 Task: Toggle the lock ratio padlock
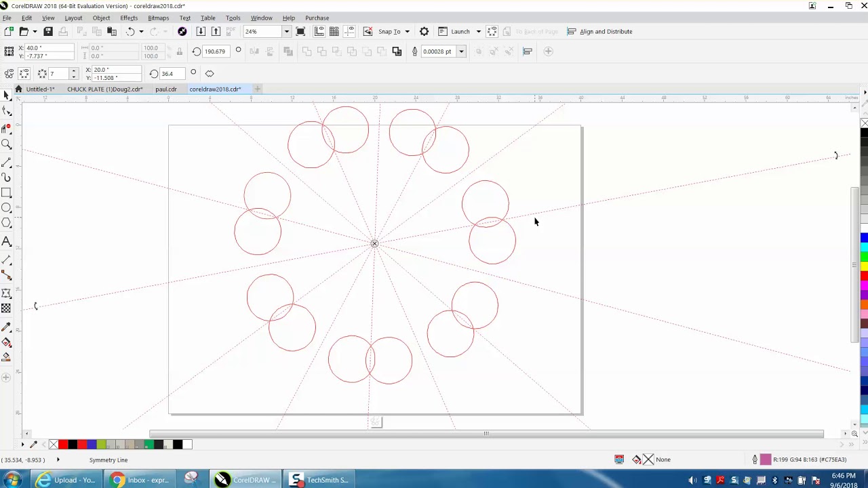(x=180, y=52)
